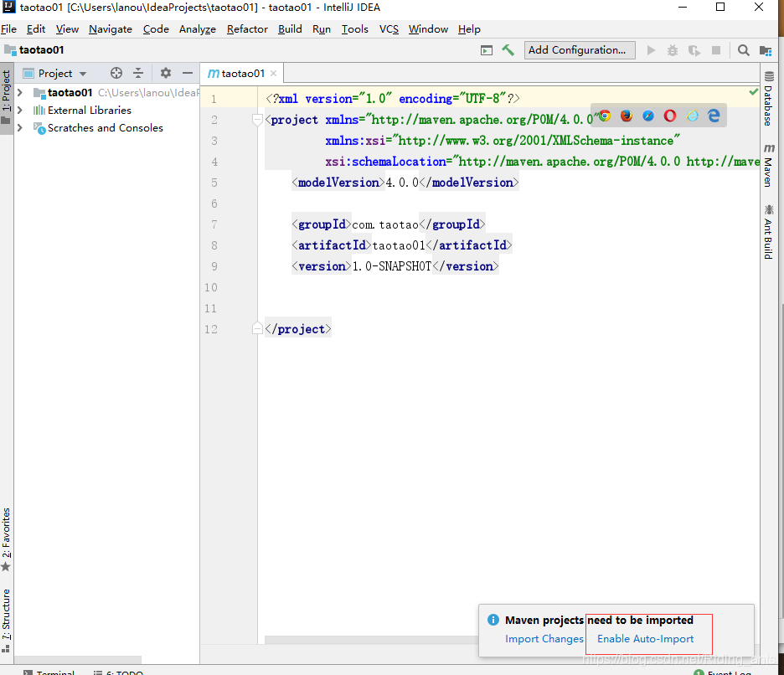Click the green Run arrow icon
The image size is (784, 675).
[x=651, y=50]
